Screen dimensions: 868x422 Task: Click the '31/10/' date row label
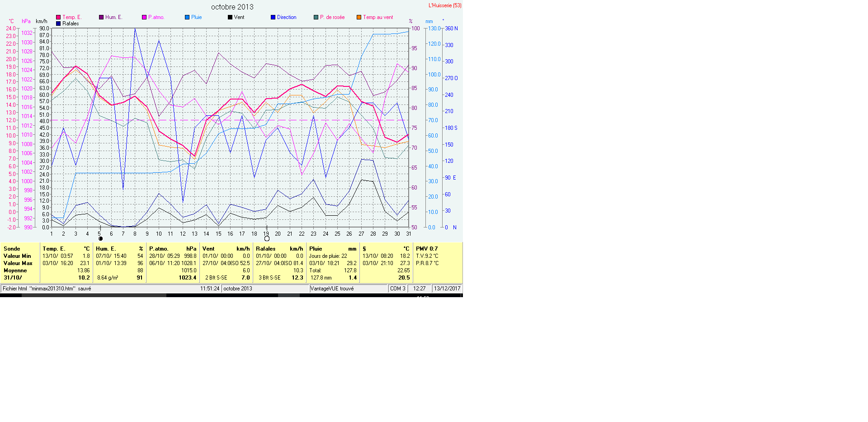pyautogui.click(x=13, y=278)
